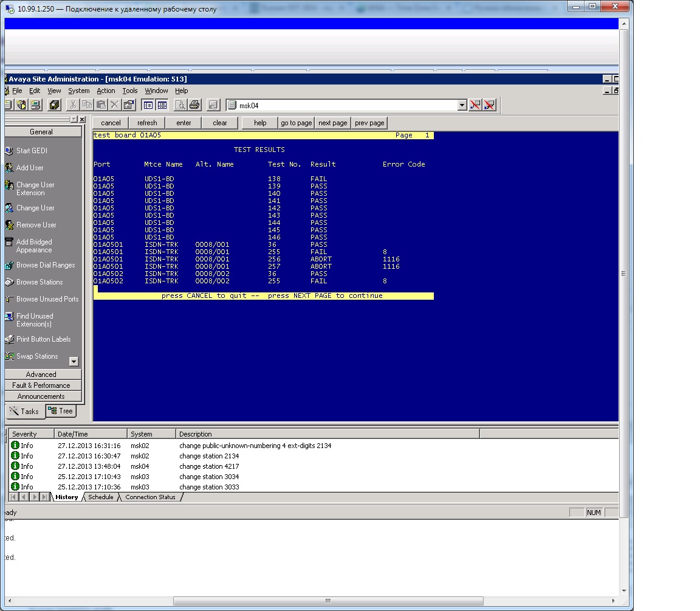
Task: Click the clear button
Action: pyautogui.click(x=219, y=123)
